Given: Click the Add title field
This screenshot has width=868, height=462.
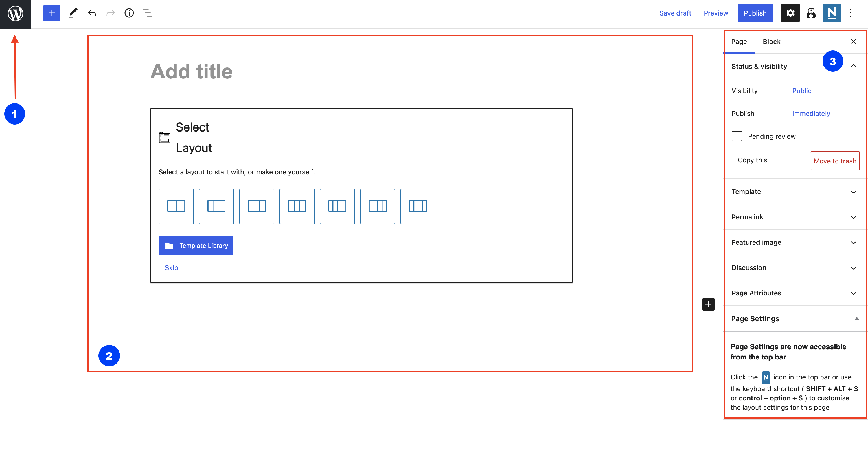Looking at the screenshot, I should (x=191, y=72).
